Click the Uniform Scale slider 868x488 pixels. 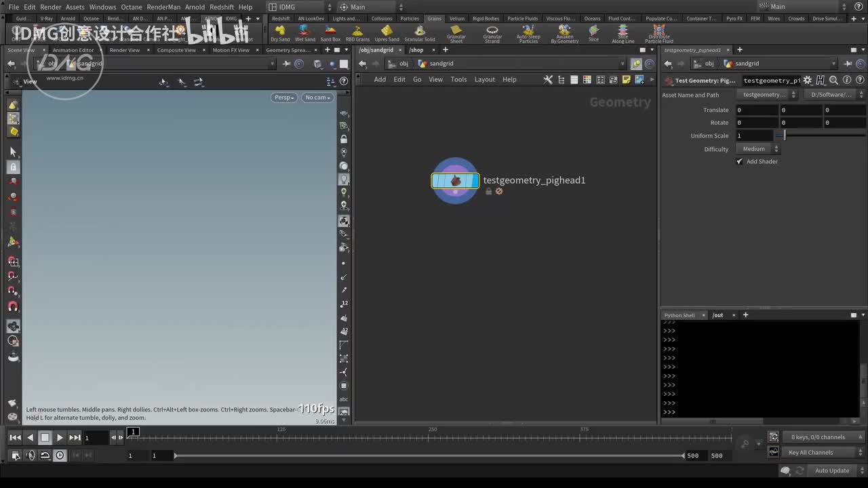[x=785, y=136]
